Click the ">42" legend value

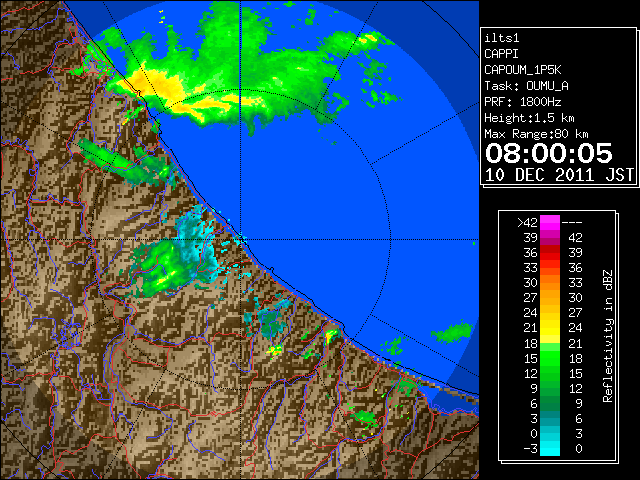(x=527, y=223)
